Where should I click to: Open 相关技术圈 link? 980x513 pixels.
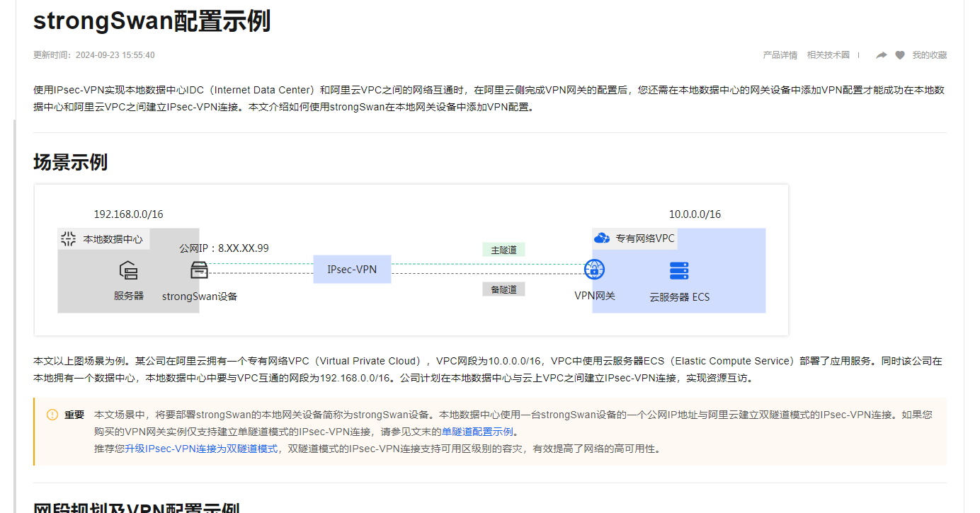(x=828, y=55)
